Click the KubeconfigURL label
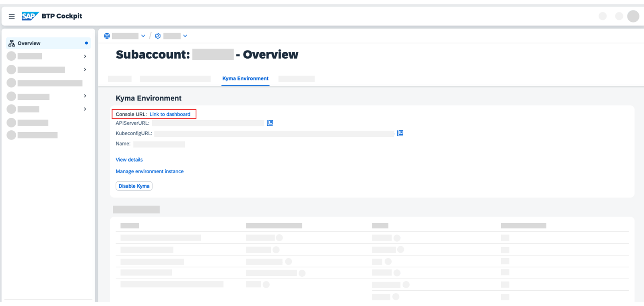644x306 pixels. pyautogui.click(x=134, y=133)
